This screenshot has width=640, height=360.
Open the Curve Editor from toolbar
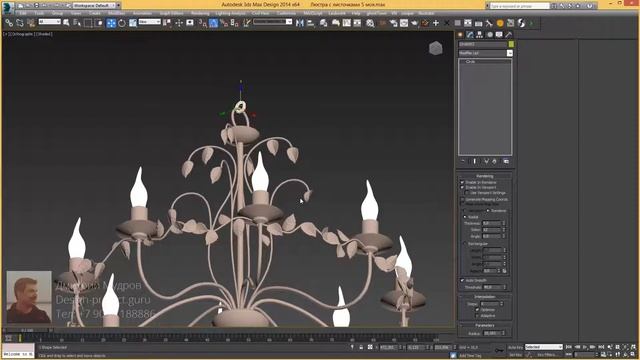pos(347,23)
